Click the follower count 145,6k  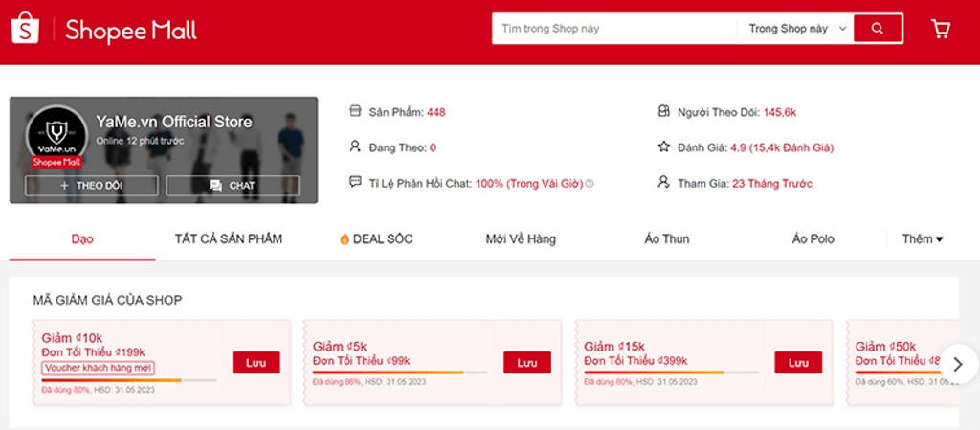[x=780, y=112]
